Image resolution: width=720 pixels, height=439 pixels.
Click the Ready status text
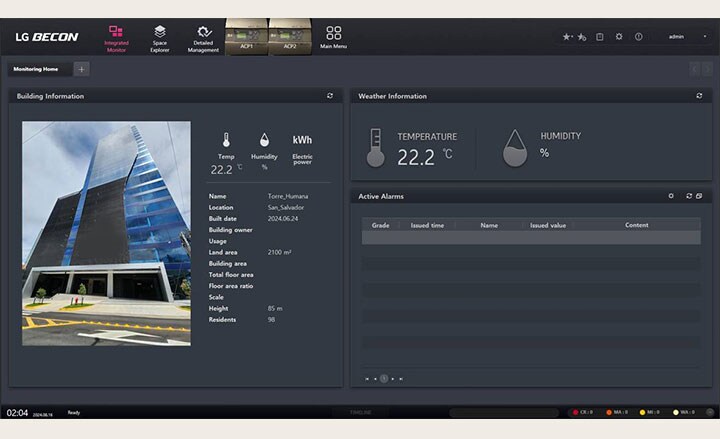pos(73,412)
